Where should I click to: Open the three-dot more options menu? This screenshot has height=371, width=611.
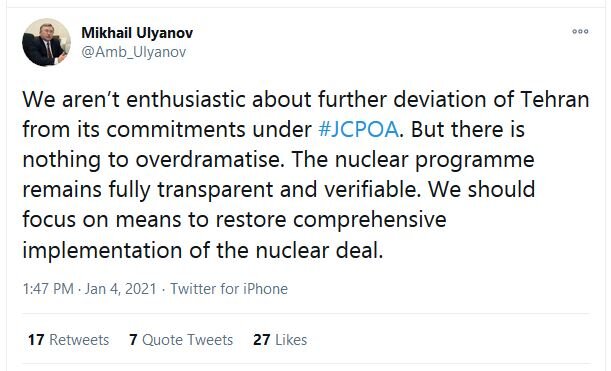(x=580, y=32)
